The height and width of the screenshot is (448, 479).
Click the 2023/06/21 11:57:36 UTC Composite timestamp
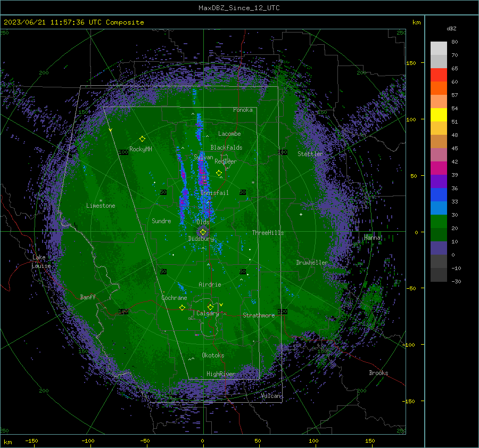pos(74,22)
